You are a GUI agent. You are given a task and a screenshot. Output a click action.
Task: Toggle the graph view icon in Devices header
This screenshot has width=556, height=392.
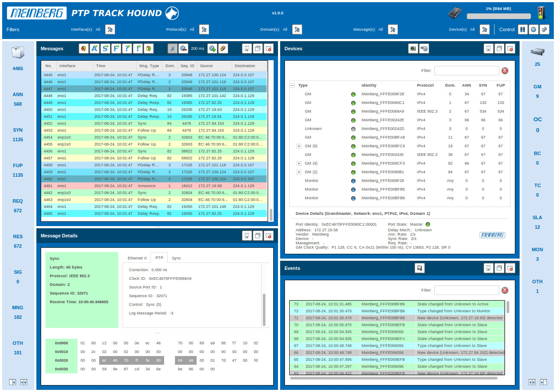(x=413, y=49)
